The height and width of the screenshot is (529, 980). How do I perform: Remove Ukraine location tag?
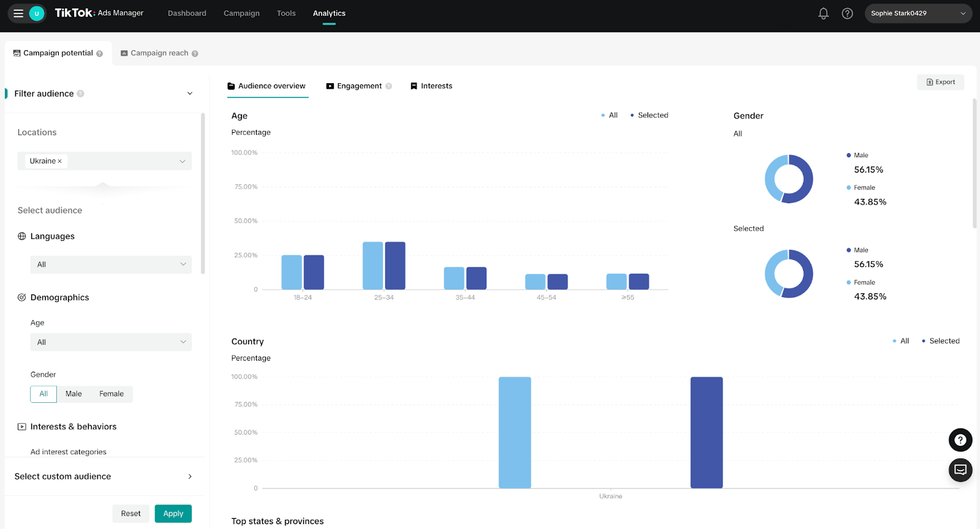tap(59, 162)
